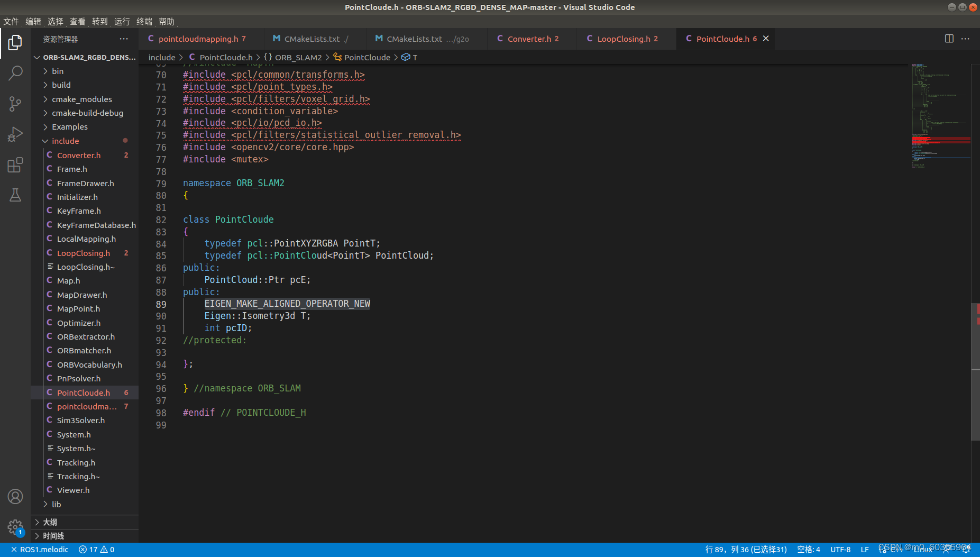The image size is (980, 557).
Task: Change indentation via 空格: 4
Action: click(x=809, y=550)
